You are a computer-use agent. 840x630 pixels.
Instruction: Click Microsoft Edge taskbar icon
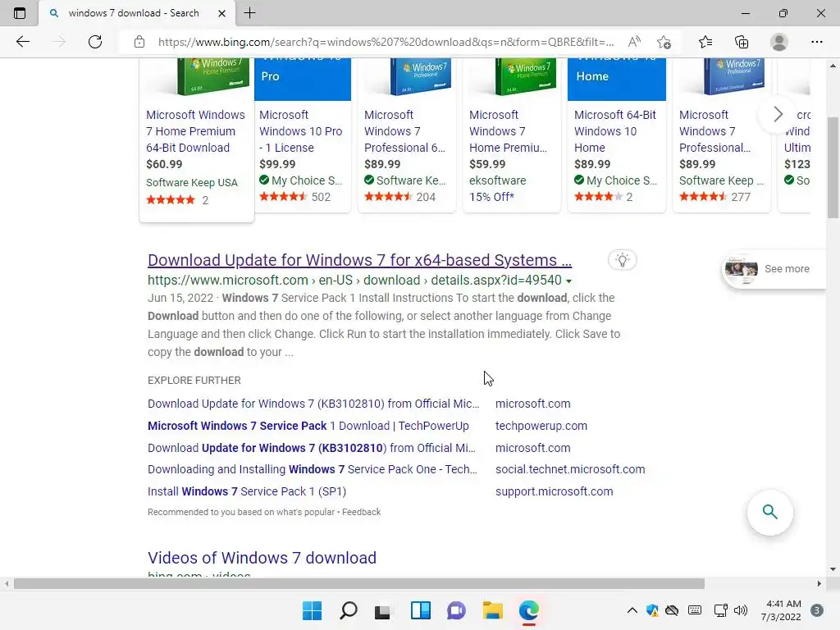pyautogui.click(x=529, y=610)
